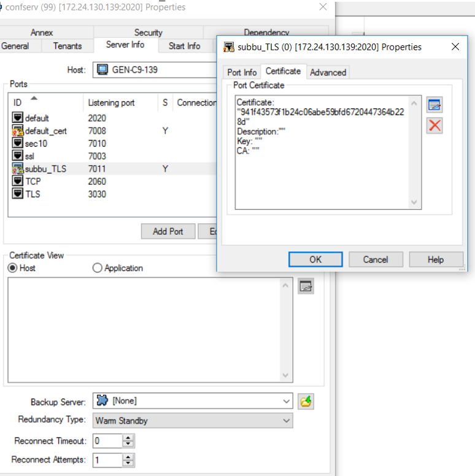475x476 pixels.
Task: Open the Redundancy Type dropdown
Action: point(286,421)
